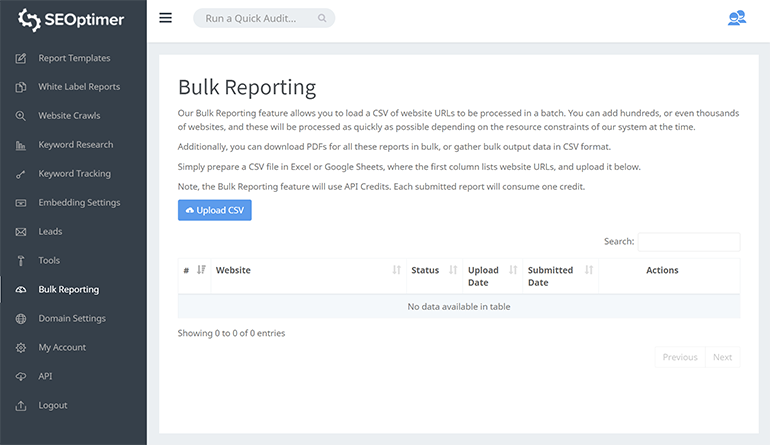Click the Keyword Research chart icon
Screen dimensions: 770x445
tap(20, 145)
